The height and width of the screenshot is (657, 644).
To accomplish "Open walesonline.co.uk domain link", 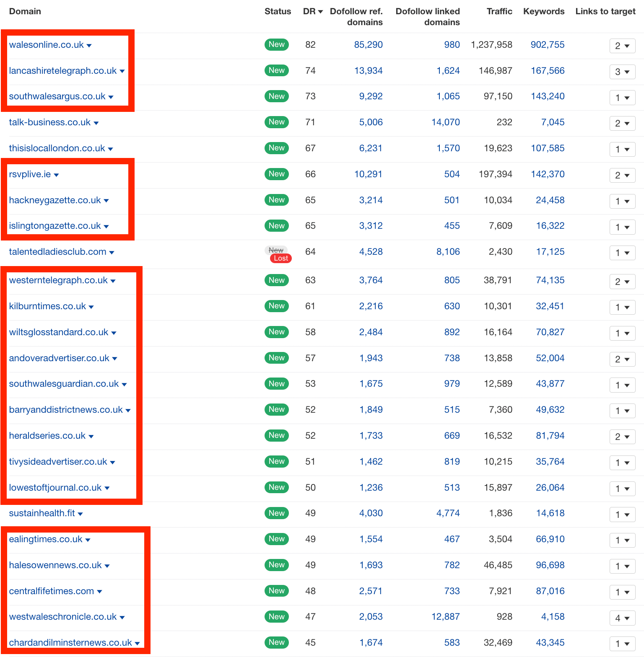I will pyautogui.click(x=47, y=45).
